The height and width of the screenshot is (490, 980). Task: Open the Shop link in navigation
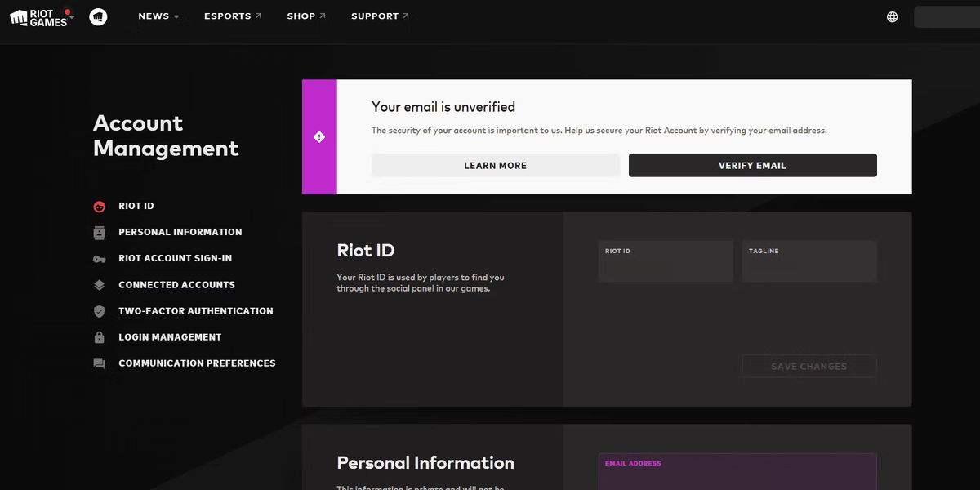306,16
